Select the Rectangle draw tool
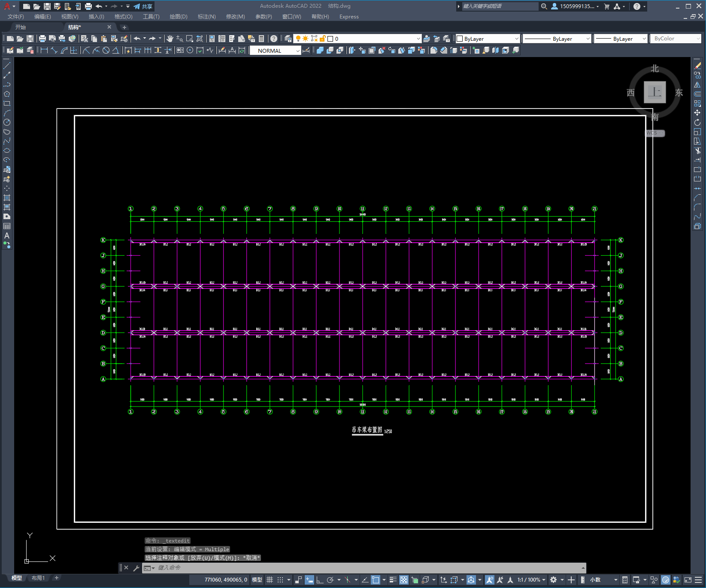Image resolution: width=706 pixels, height=588 pixels. coord(7,103)
